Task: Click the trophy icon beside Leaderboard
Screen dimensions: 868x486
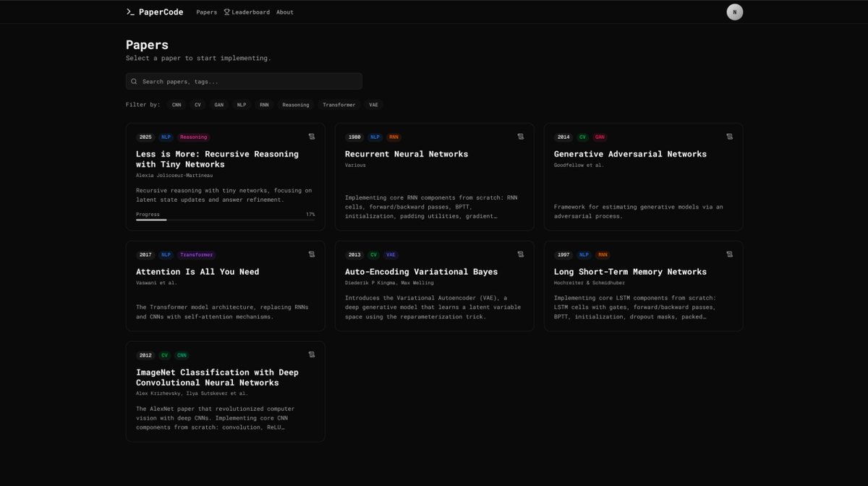Action: [x=226, y=12]
